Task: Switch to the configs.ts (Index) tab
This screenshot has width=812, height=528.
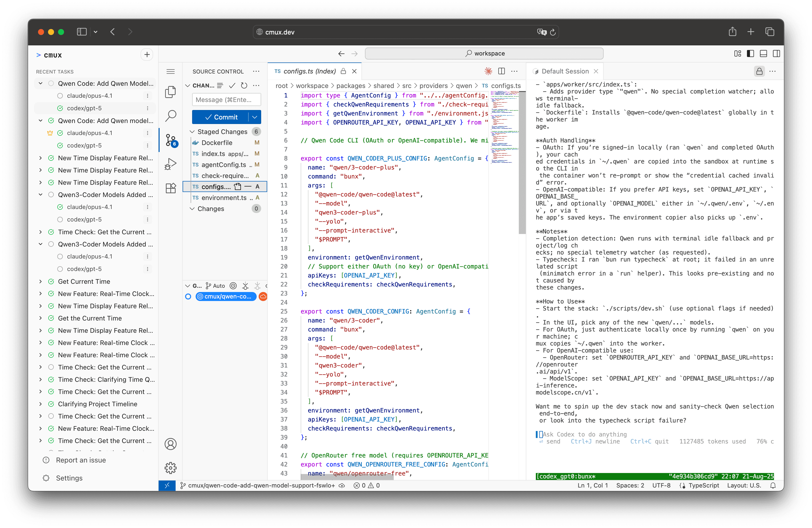Action: tap(309, 71)
